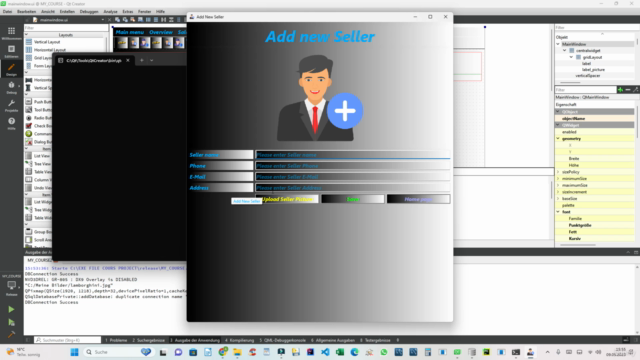Collapse the MainWindow object tree node
This screenshot has width=640, height=360.
tap(558, 44)
